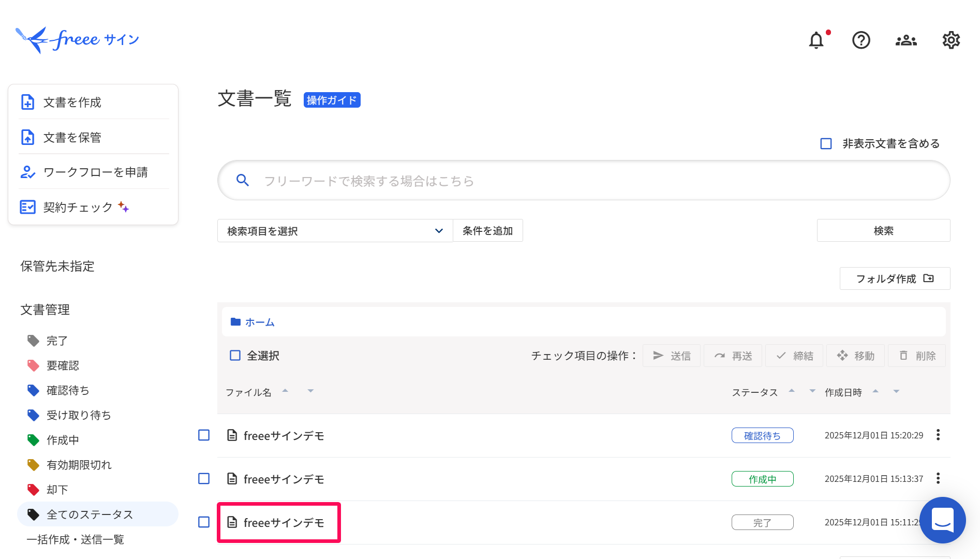
Task: Open the team members icon
Action: coord(906,40)
